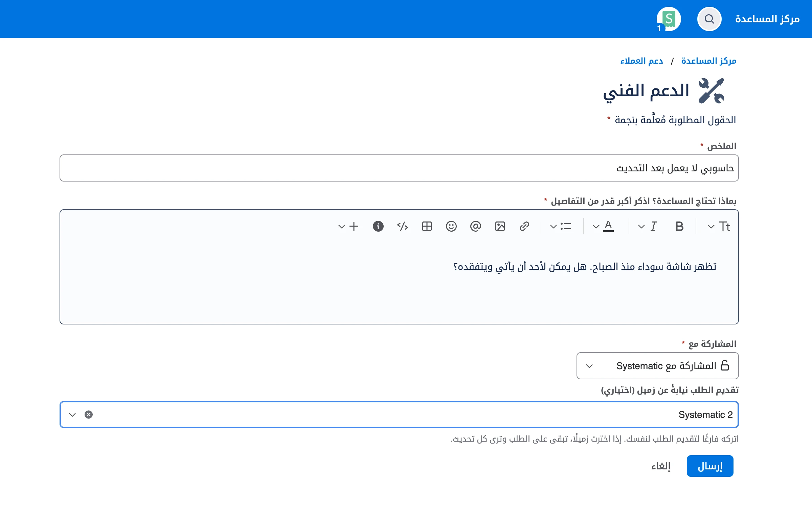This screenshot has height=508, width=812.
Task: Click the الملخص summary input field
Action: (x=399, y=168)
